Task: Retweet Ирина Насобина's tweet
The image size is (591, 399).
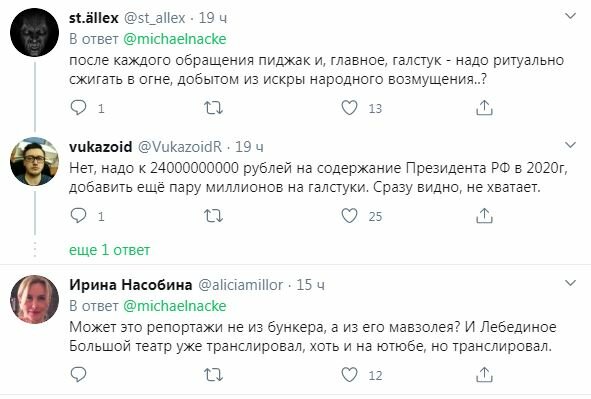Action: (x=213, y=375)
